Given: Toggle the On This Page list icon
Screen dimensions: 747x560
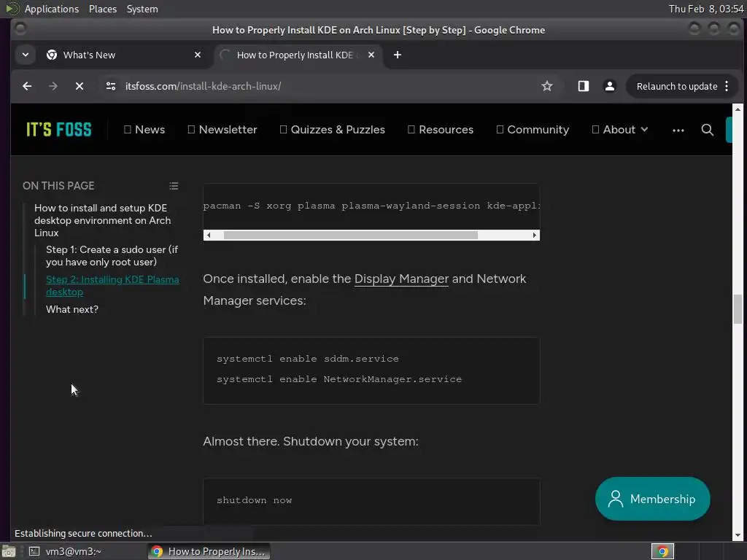Looking at the screenshot, I should click(x=174, y=186).
